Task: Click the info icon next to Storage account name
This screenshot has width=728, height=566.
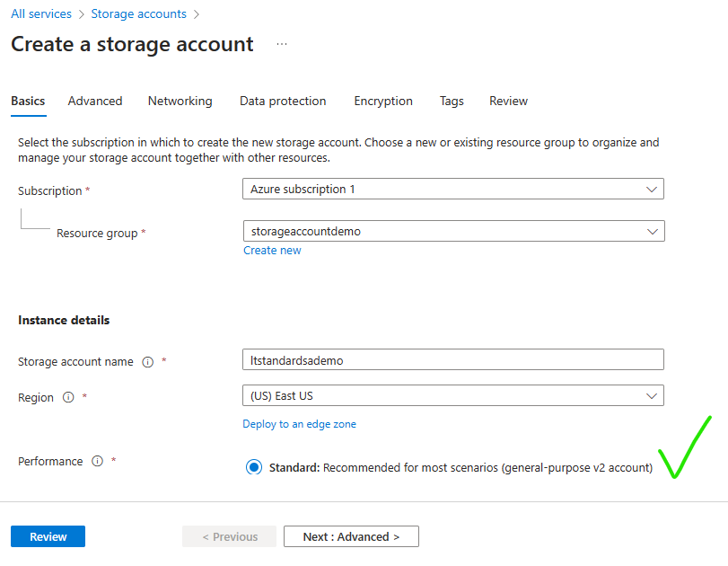Action: pos(147,362)
